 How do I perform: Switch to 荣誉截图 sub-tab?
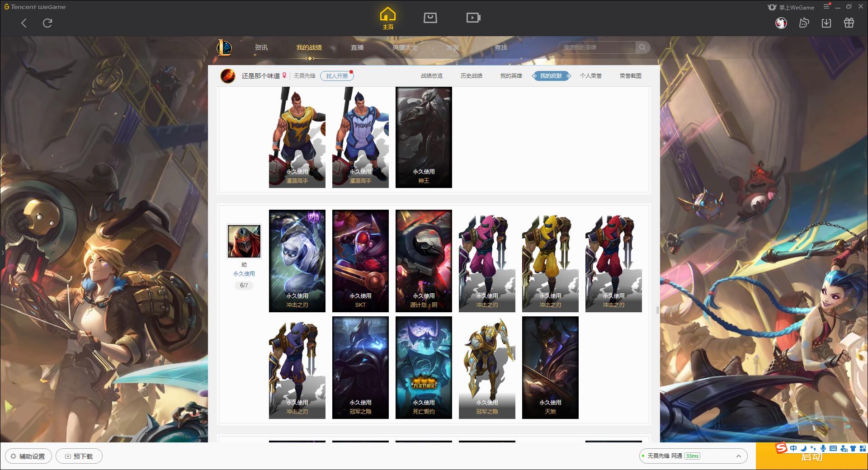click(x=631, y=76)
